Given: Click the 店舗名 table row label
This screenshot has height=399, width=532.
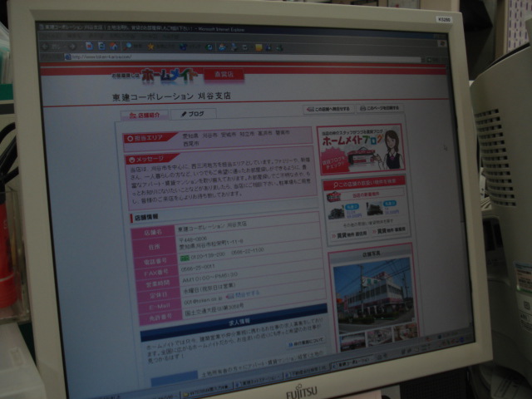Looking at the screenshot, I should click(154, 233).
